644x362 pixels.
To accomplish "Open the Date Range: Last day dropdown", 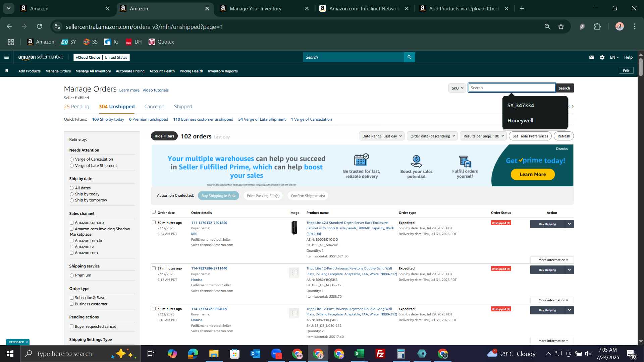I will [382, 136].
